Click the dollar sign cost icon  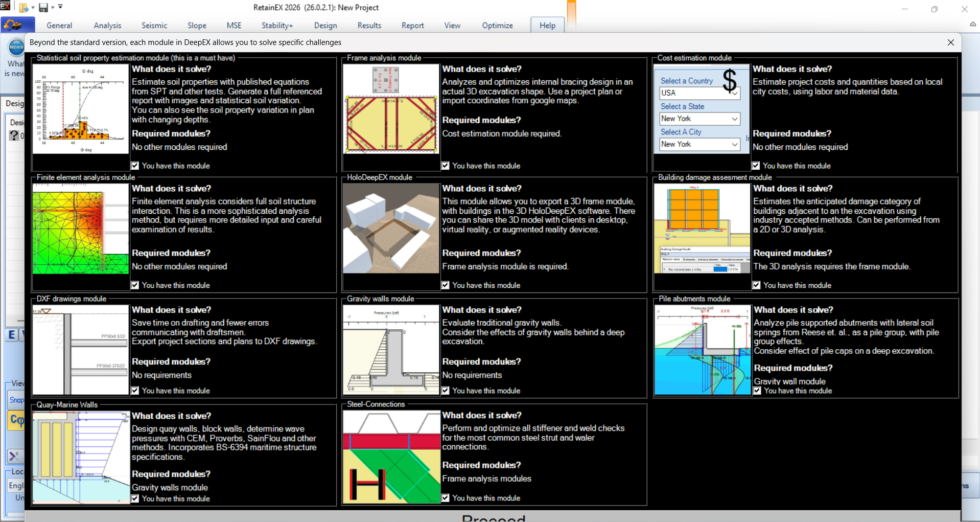click(730, 81)
